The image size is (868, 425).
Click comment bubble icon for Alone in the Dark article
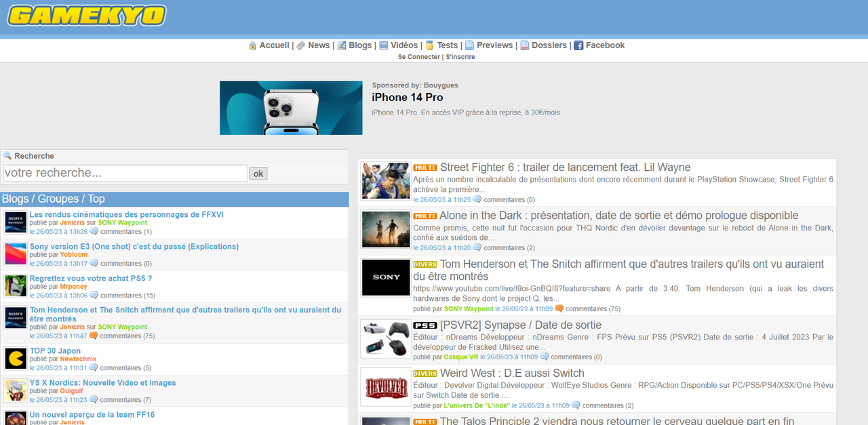point(477,248)
